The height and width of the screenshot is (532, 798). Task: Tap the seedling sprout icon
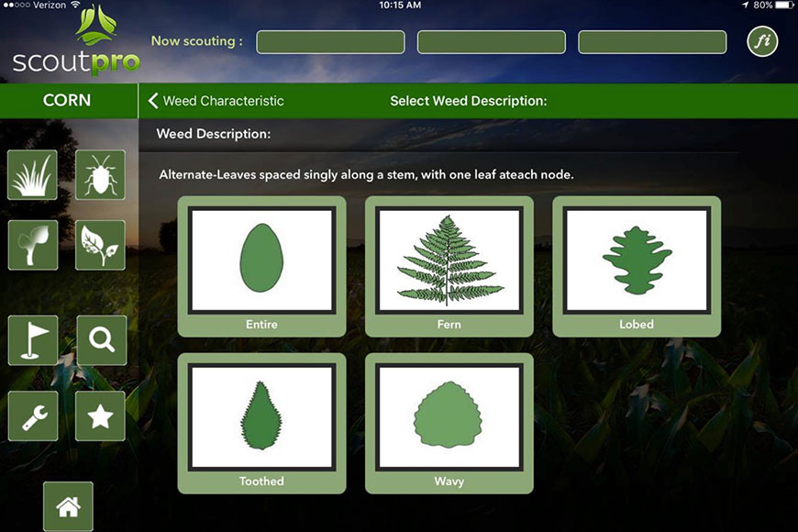click(x=33, y=245)
